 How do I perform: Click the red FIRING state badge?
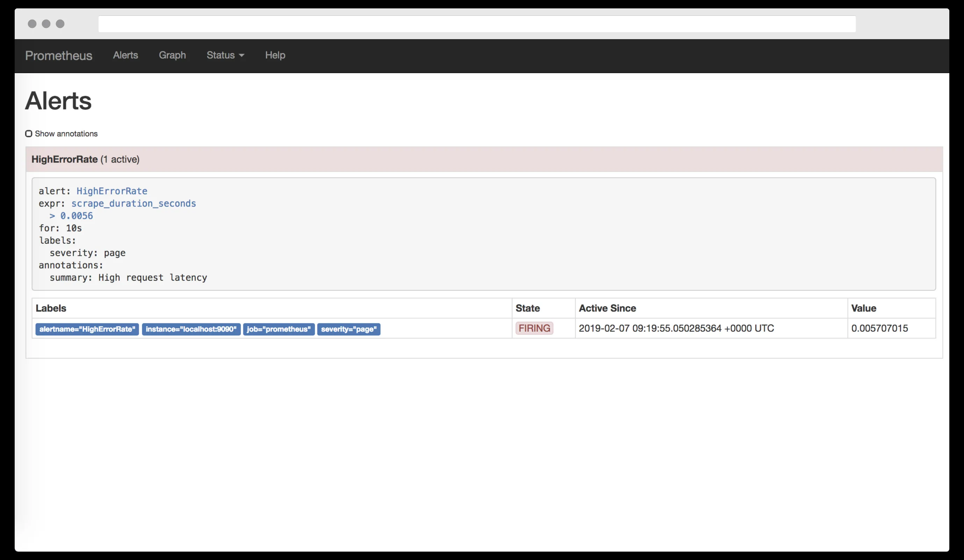(534, 328)
